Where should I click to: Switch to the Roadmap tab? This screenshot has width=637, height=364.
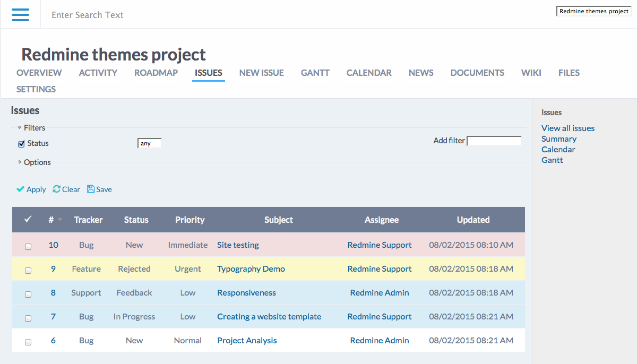pos(156,73)
